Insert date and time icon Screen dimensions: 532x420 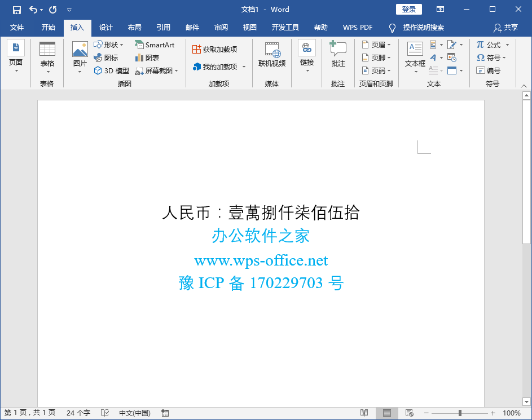point(451,58)
